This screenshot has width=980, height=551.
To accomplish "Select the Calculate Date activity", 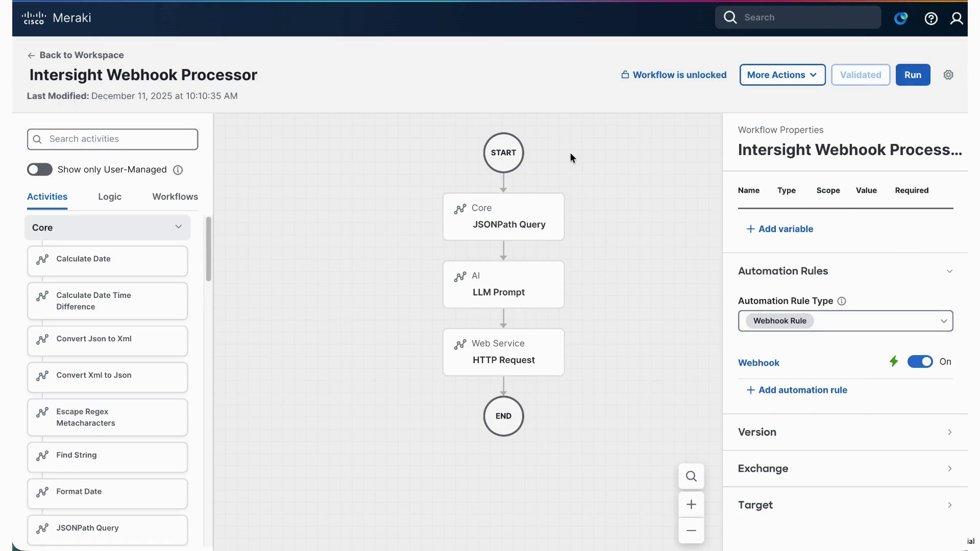I will pyautogui.click(x=107, y=261).
